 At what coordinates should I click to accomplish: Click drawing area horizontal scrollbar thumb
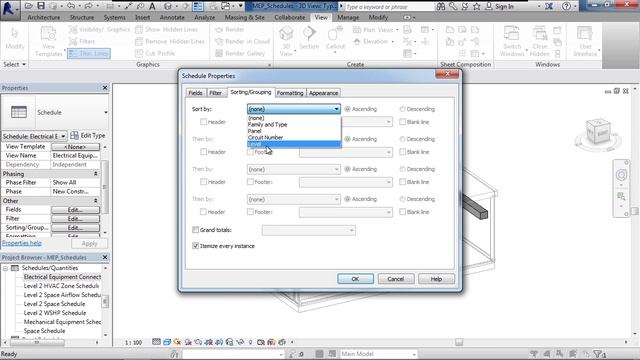[x=459, y=342]
